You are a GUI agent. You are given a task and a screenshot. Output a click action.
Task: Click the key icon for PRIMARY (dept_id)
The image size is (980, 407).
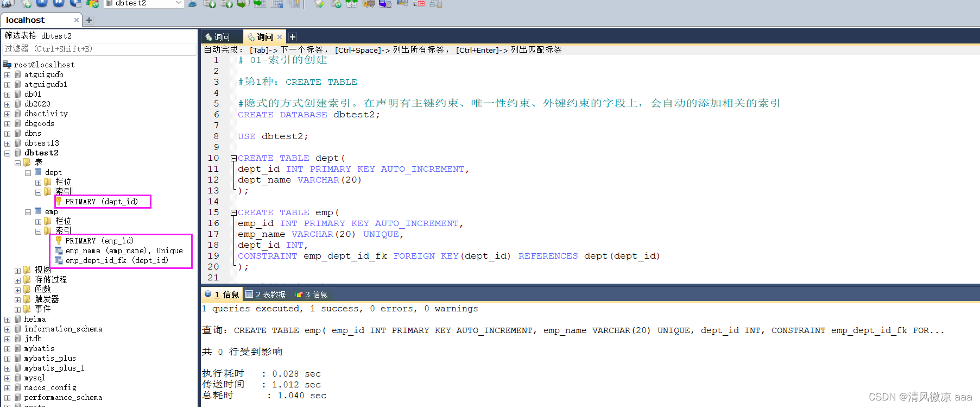tap(59, 202)
